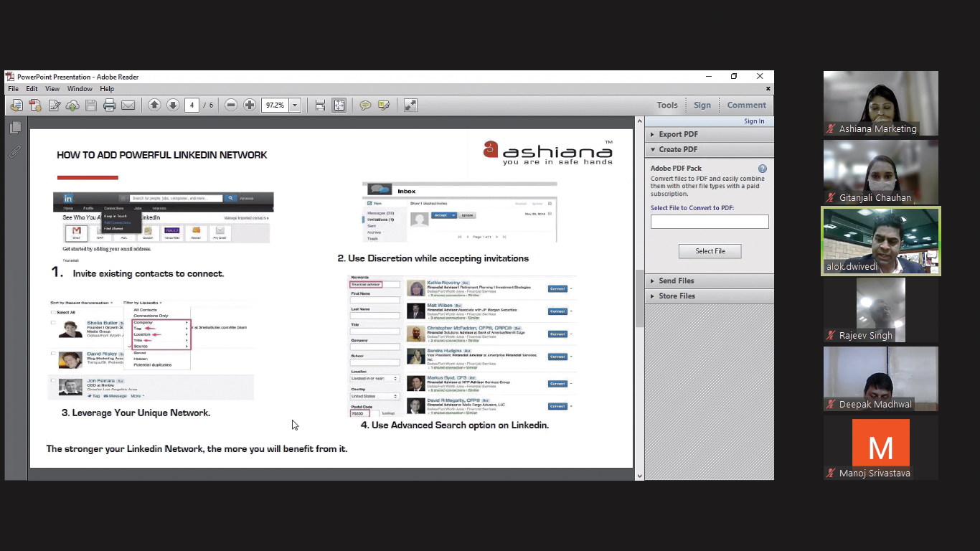Add a sticky note comment
The height and width of the screenshot is (551, 980).
[365, 105]
